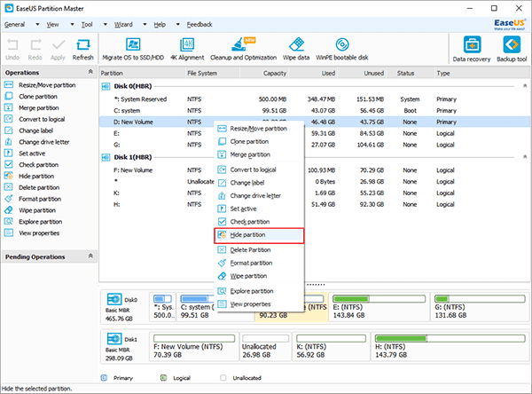
Task: Collapse the Operations panel
Action: pos(90,73)
